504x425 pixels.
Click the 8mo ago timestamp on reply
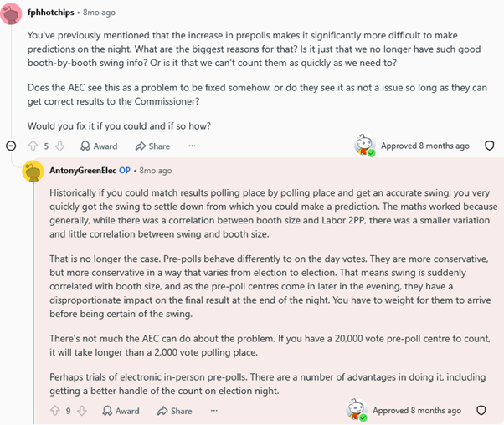[156, 171]
